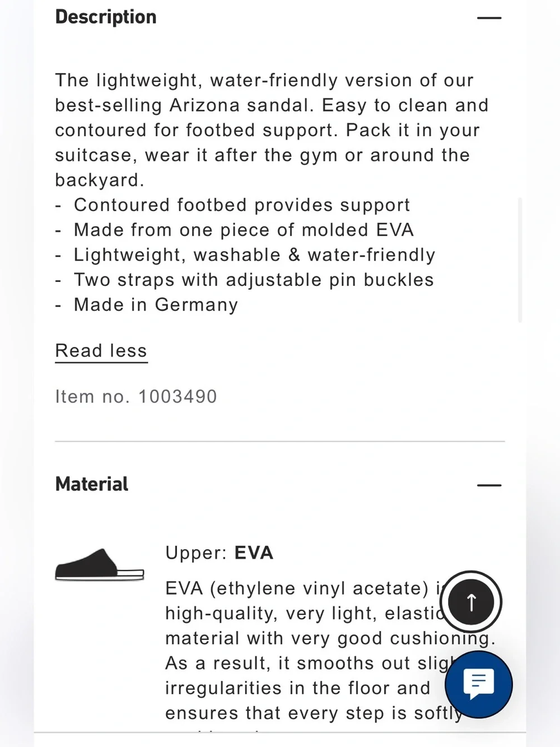
Task: Click the scroll-to-top arrow button
Action: click(x=471, y=602)
